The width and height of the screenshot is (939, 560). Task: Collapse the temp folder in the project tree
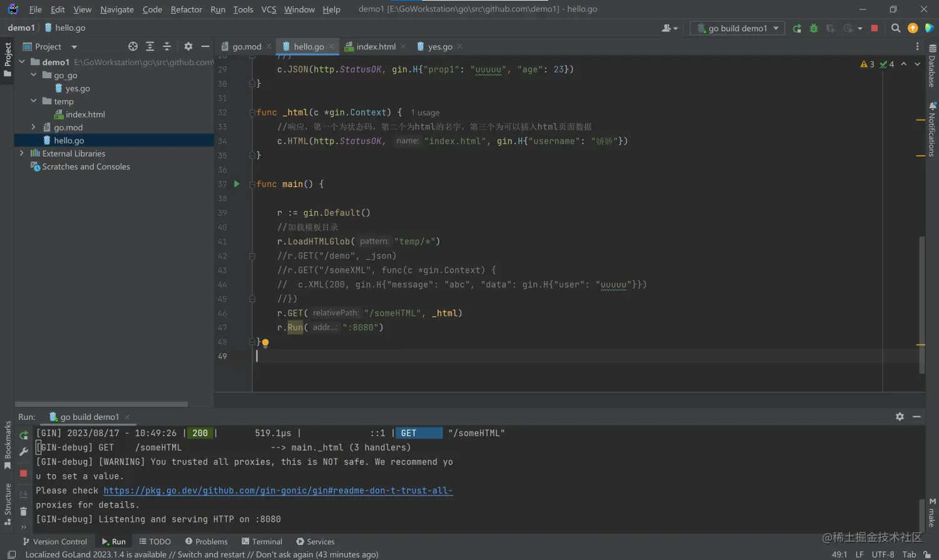(x=34, y=101)
